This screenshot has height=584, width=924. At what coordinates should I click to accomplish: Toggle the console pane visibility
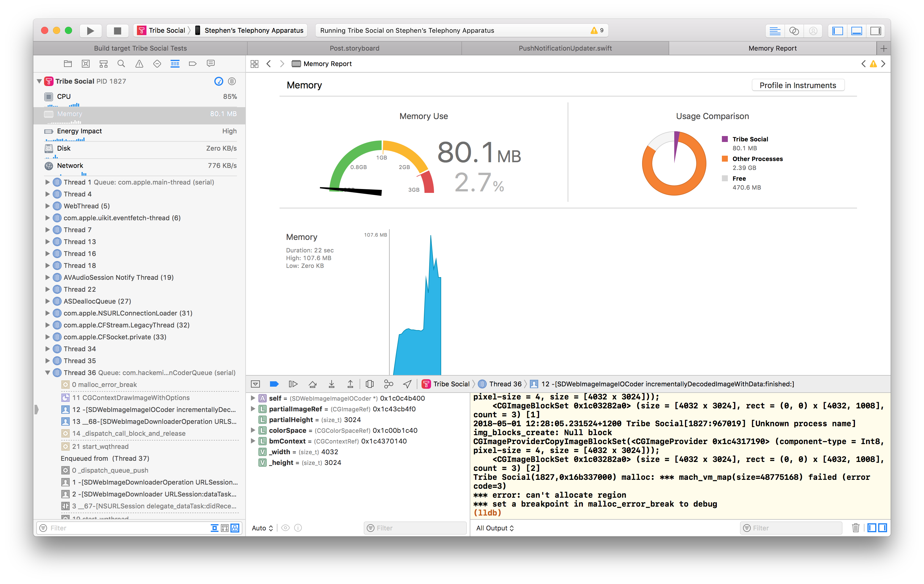(883, 528)
